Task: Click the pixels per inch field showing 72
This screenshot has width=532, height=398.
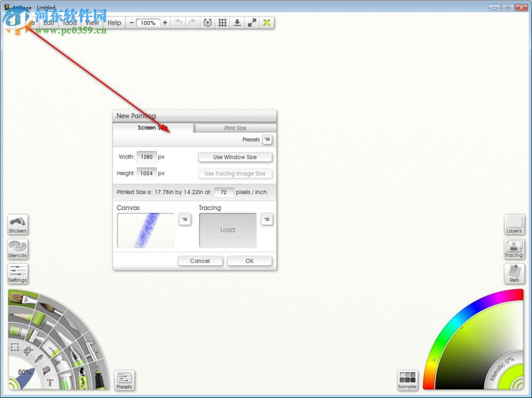Action: [223, 192]
